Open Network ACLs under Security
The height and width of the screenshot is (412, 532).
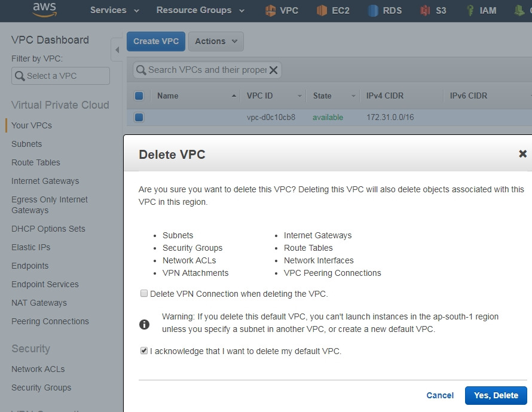coord(38,370)
